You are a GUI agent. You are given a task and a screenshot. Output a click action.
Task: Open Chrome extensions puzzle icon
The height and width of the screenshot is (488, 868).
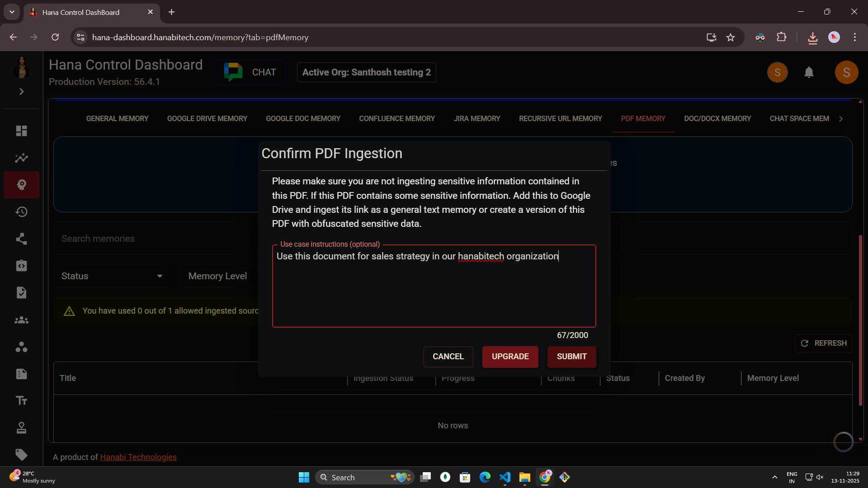pyautogui.click(x=782, y=37)
